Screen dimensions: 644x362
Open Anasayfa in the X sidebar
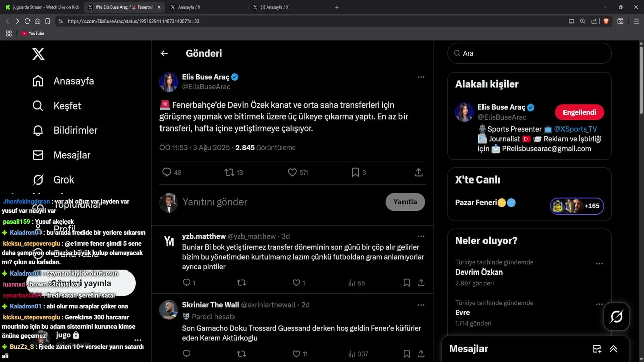[63, 81]
